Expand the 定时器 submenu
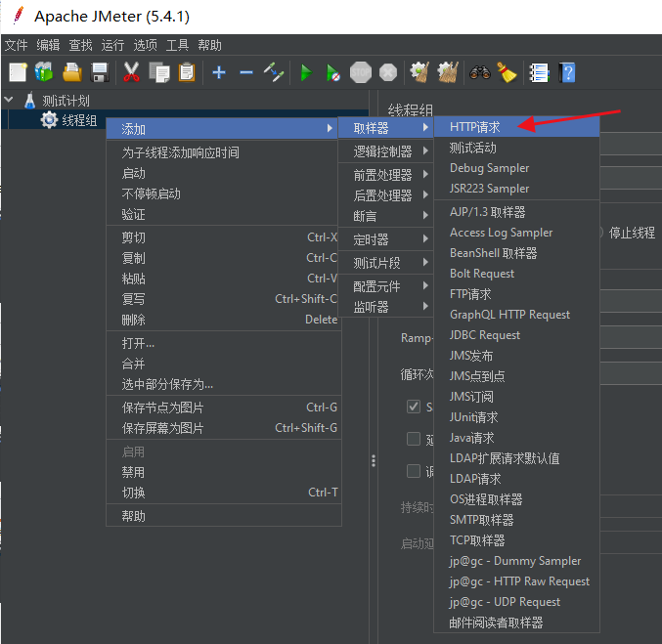662x644 pixels. (x=386, y=239)
